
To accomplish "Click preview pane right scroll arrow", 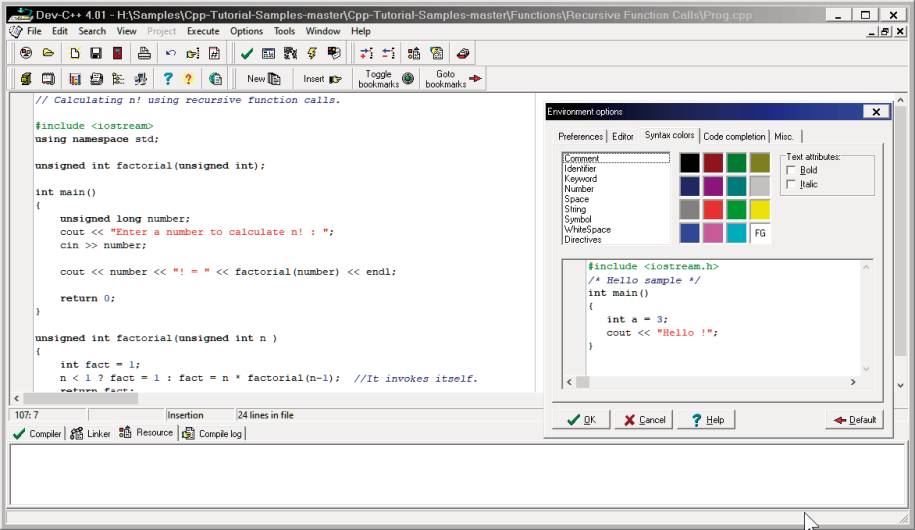I will click(853, 382).
